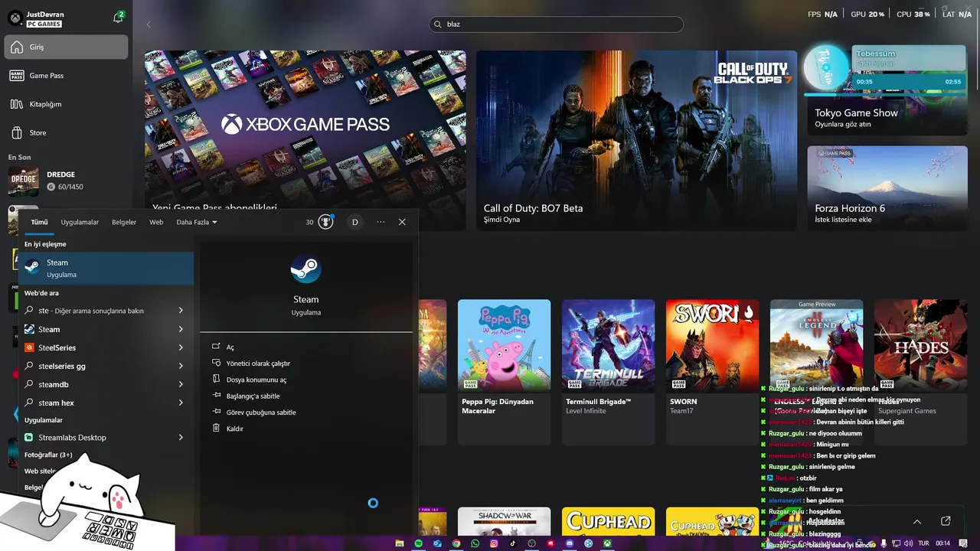The height and width of the screenshot is (551, 980).
Task: Switch to the Web search tab
Action: 156,222
